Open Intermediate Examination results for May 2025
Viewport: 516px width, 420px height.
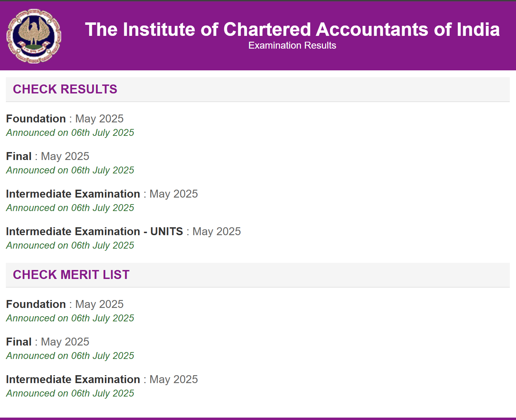tap(102, 194)
